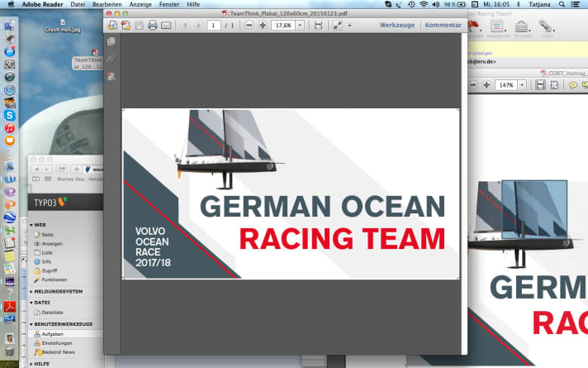
Task: Click the export PDF icon in toolbar
Action: pyautogui.click(x=126, y=25)
